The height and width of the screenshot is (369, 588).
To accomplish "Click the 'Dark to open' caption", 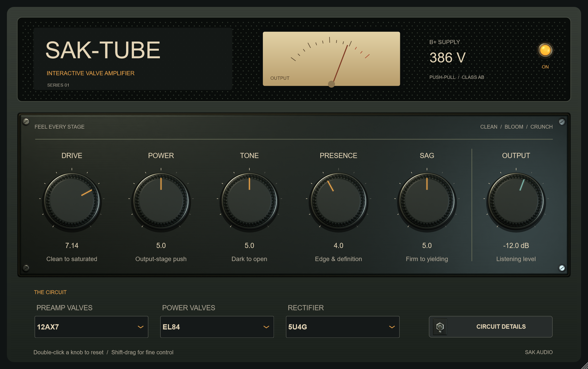I will (x=249, y=259).
